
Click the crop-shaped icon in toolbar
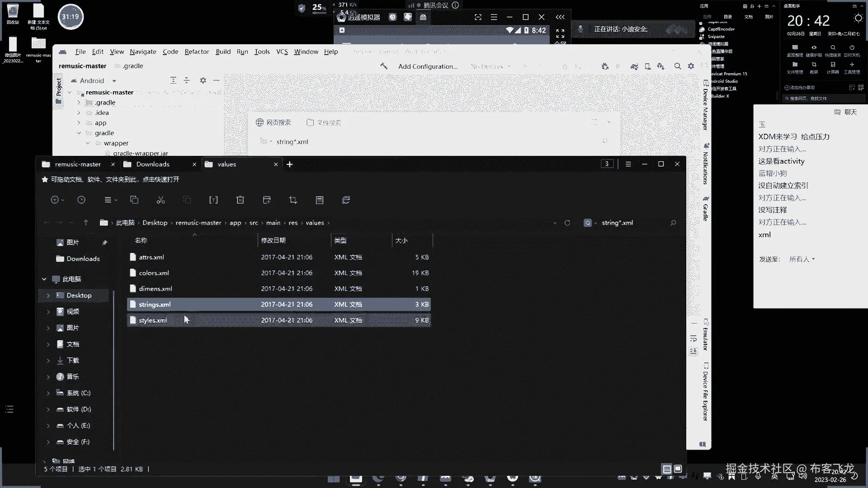point(293,200)
